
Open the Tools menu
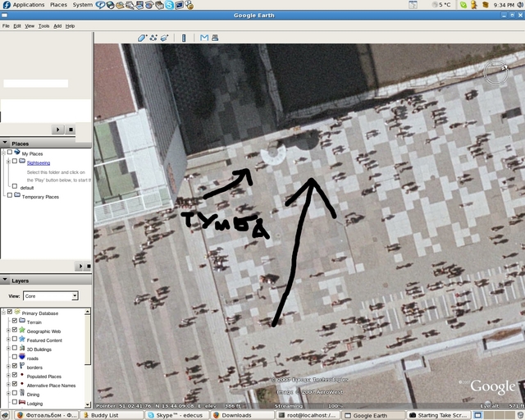(43, 26)
